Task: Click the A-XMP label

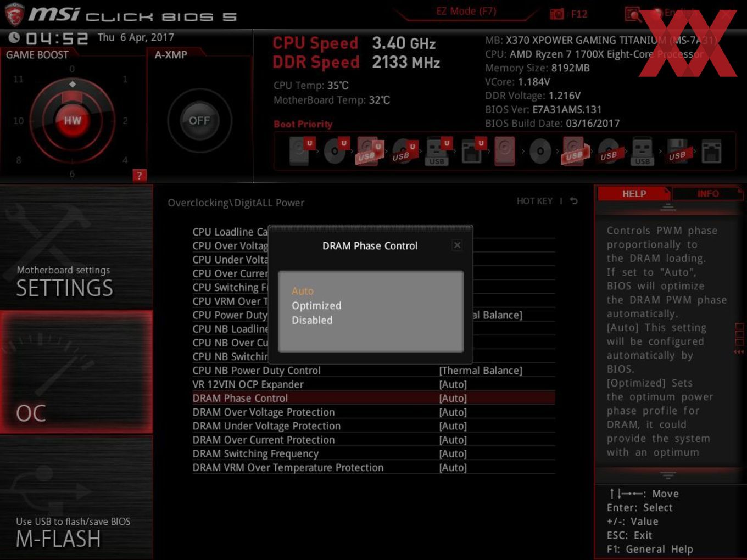Action: 171,55
